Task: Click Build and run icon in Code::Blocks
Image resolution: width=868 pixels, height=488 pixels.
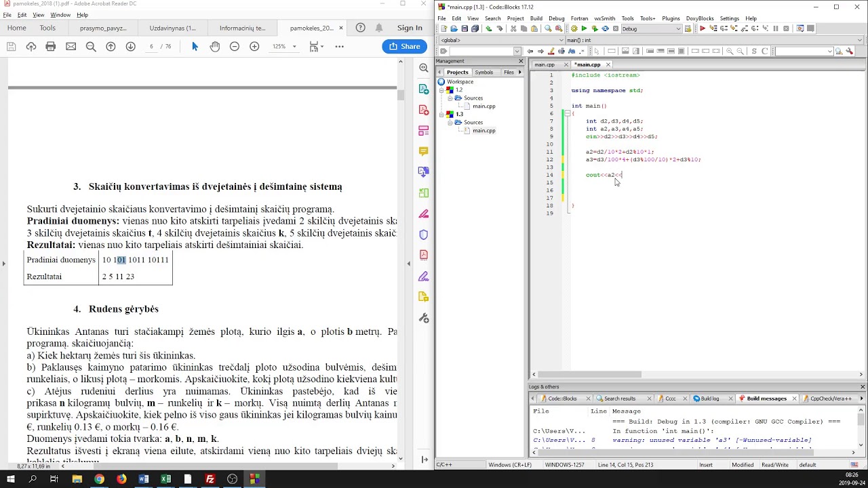Action: pos(594,28)
